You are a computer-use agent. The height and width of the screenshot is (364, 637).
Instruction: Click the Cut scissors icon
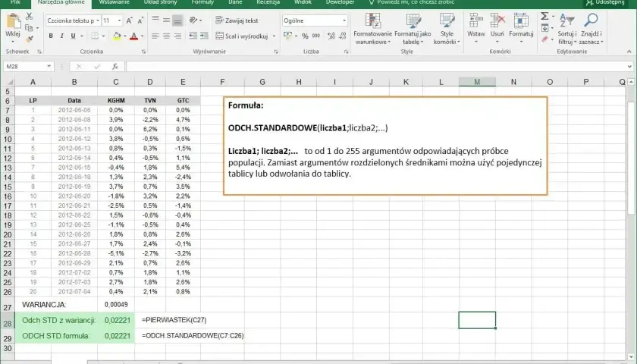point(29,16)
